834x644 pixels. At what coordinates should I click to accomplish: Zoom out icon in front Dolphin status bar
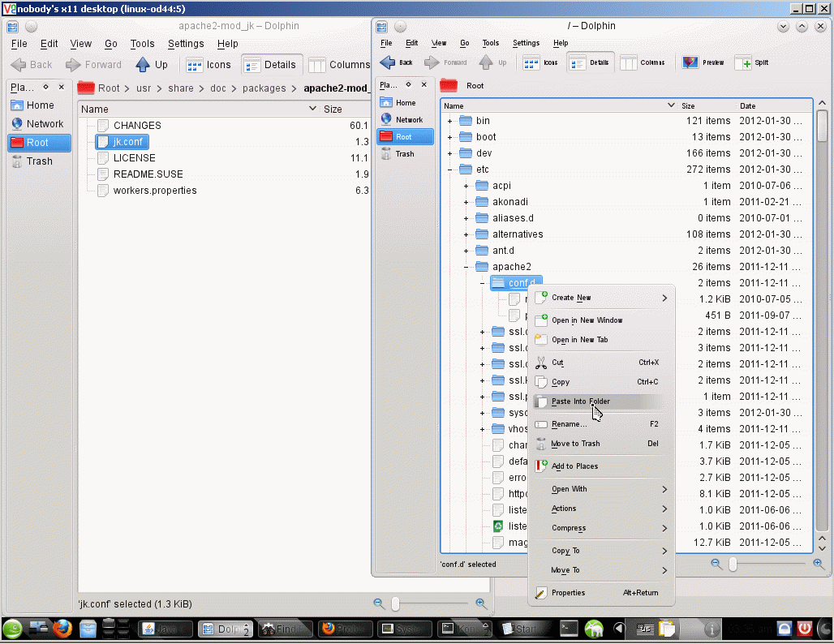(x=716, y=564)
